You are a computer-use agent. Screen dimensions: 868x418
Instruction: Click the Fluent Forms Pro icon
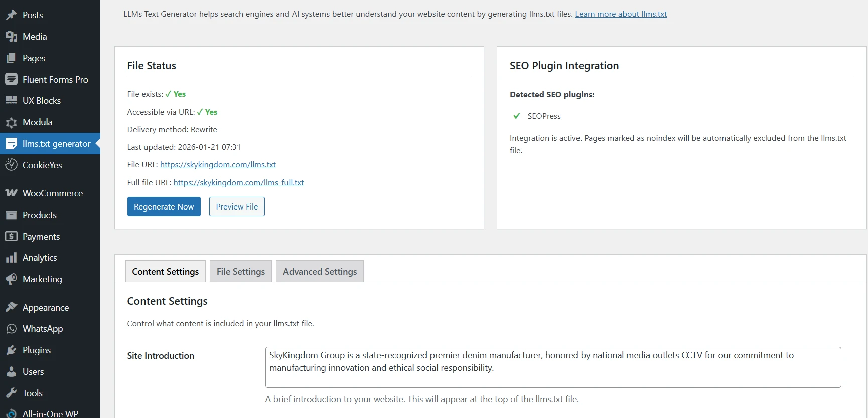(x=11, y=79)
